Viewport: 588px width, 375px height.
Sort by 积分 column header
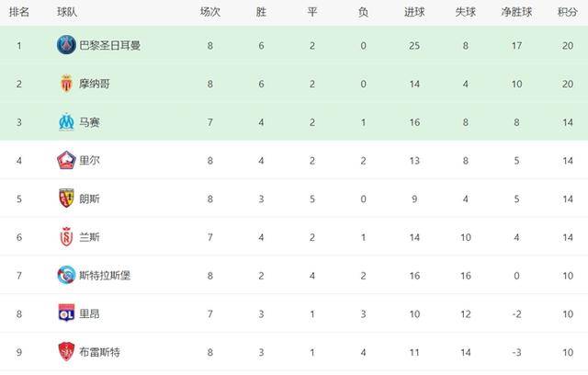568,12
